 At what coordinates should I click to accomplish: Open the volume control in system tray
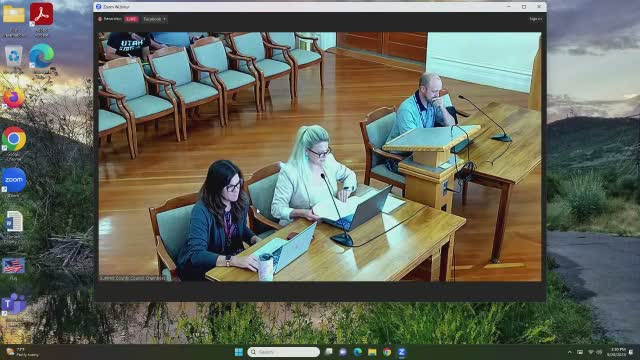599,352
